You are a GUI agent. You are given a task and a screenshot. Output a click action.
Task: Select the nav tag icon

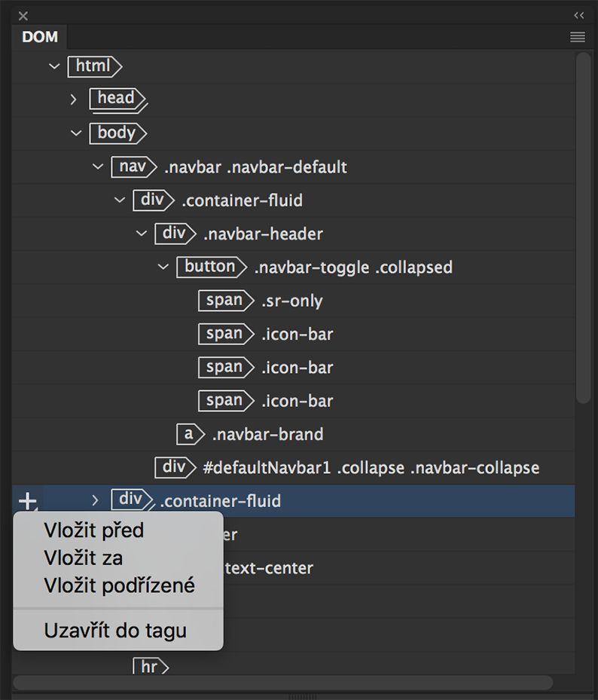132,167
